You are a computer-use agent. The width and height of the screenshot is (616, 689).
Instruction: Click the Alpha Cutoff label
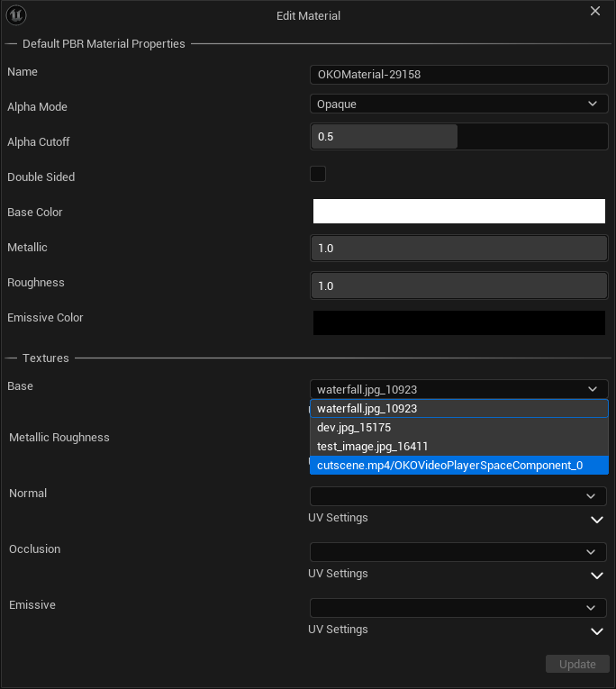coord(39,142)
